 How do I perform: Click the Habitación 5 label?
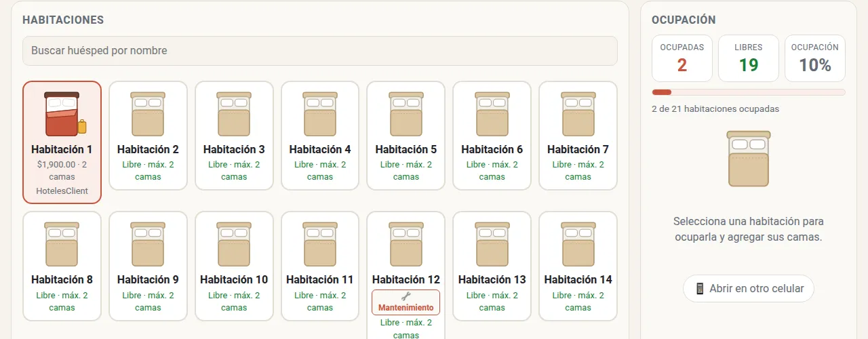(x=406, y=149)
